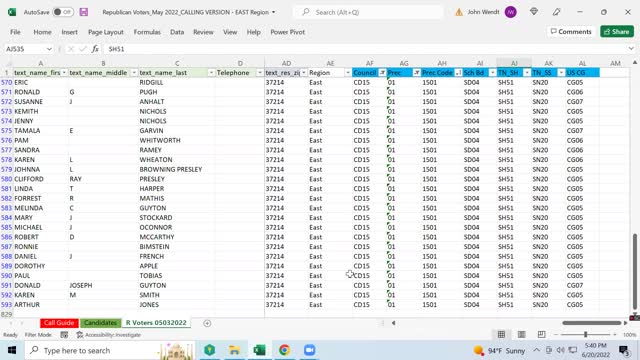This screenshot has height=360, width=640.
Task: Select the R Voters 05032022 sheet tab
Action: [156, 323]
